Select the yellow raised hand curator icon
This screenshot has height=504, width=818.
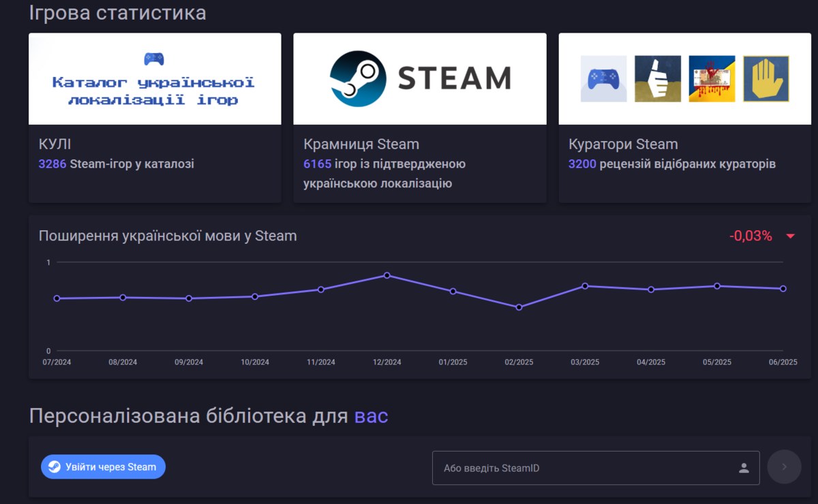[766, 79]
